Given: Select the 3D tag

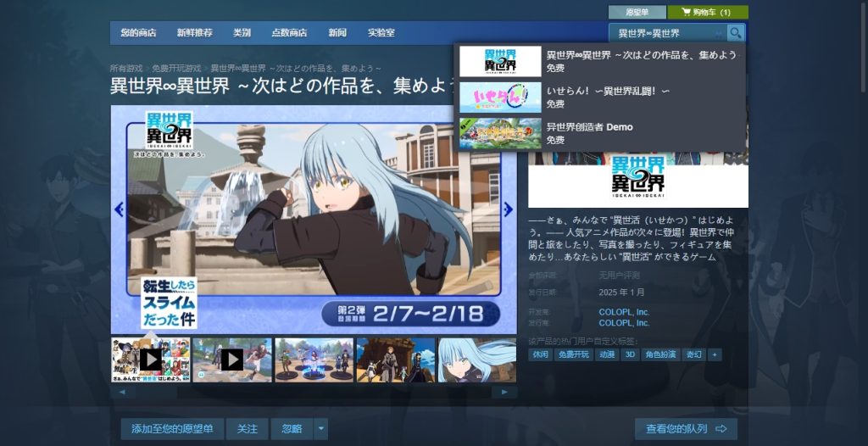Looking at the screenshot, I should tap(630, 354).
